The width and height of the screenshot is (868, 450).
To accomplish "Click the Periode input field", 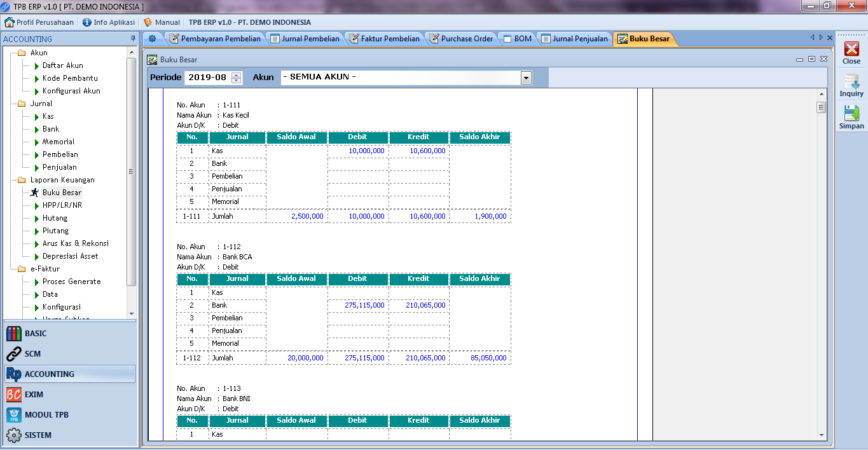I will tap(207, 78).
